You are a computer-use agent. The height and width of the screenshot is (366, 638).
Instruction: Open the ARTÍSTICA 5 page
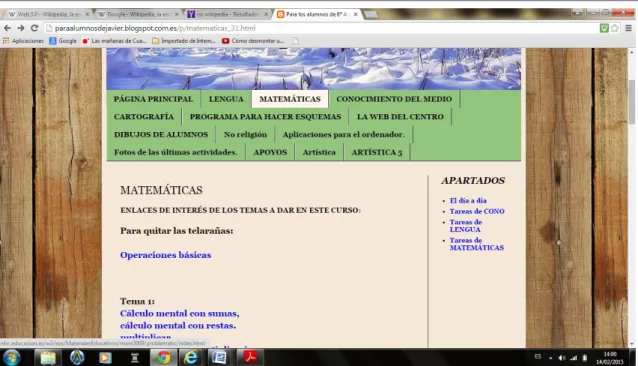377,152
